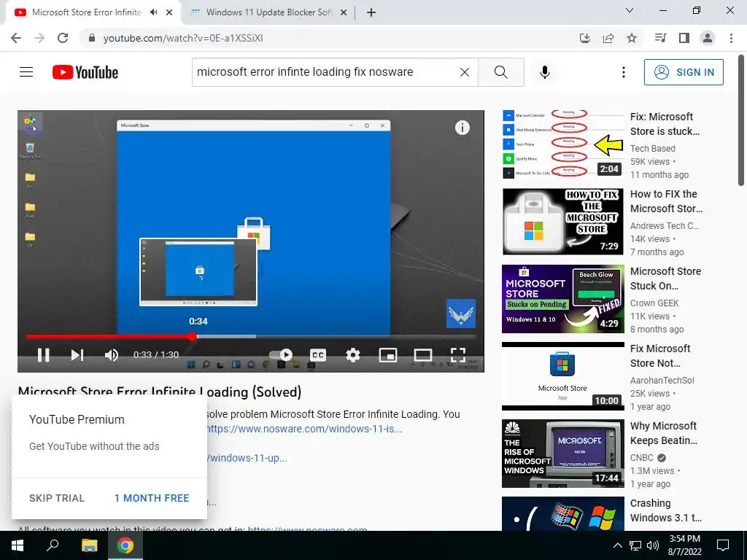747x560 pixels.
Task: Toggle closed captions CC
Action: [318, 355]
